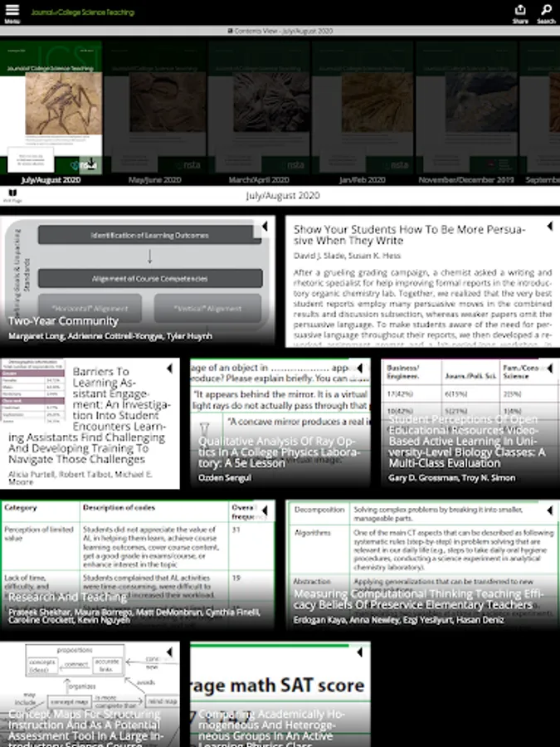Select the May/June 2020 issue cover
Image resolution: width=560 pixels, height=747 pixels.
[x=155, y=107]
